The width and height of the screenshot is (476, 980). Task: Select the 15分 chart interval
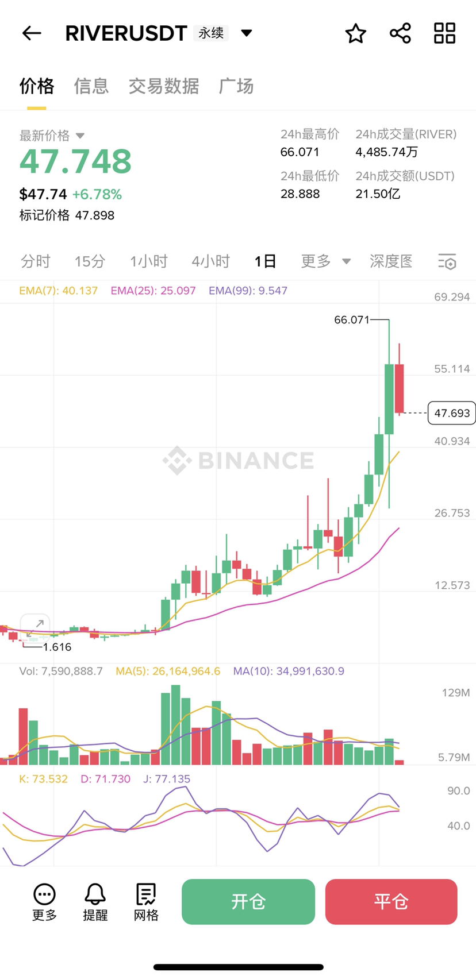click(90, 261)
